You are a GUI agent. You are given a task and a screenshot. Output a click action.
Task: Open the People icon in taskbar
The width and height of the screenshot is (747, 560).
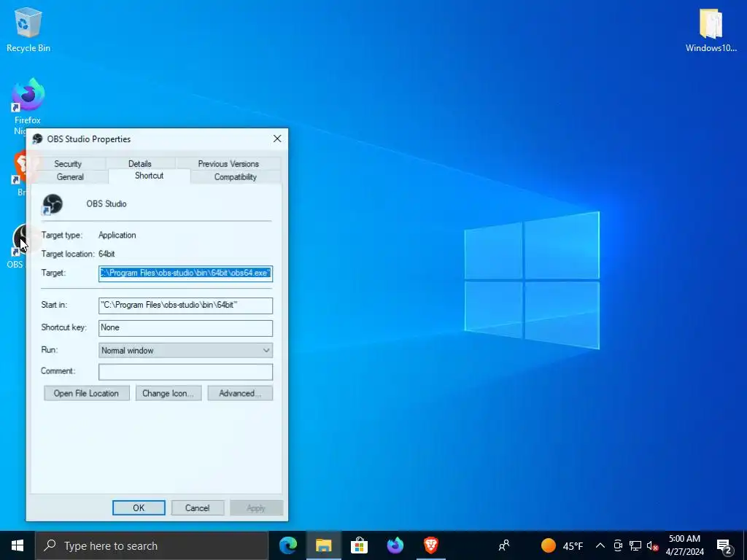click(x=504, y=545)
